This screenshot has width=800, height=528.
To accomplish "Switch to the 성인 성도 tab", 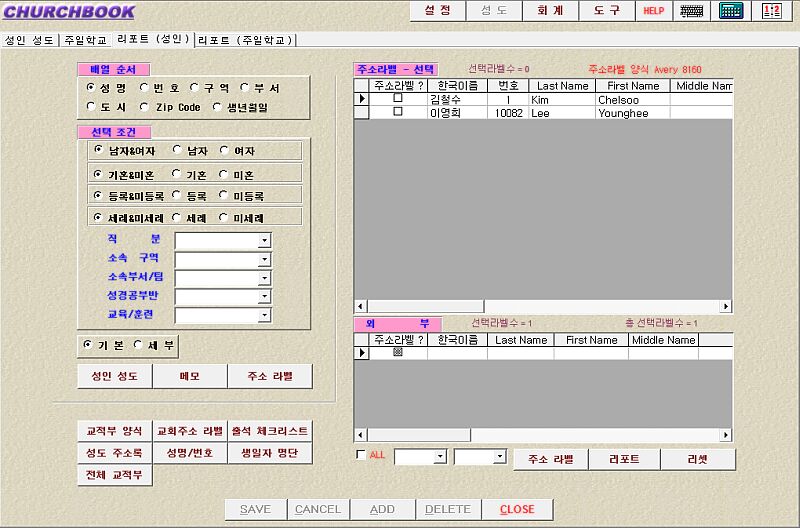I will [x=30, y=40].
